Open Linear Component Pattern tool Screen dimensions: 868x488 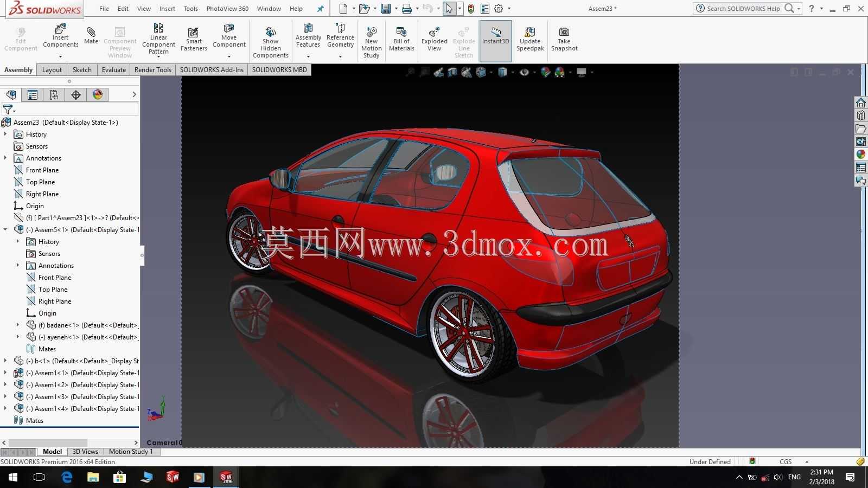coord(158,38)
